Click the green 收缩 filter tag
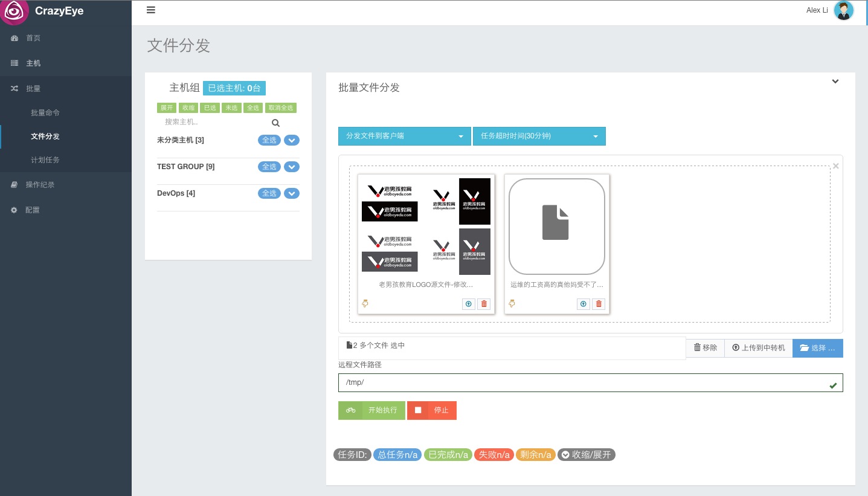Image resolution: width=868 pixels, height=496 pixels. tap(188, 108)
